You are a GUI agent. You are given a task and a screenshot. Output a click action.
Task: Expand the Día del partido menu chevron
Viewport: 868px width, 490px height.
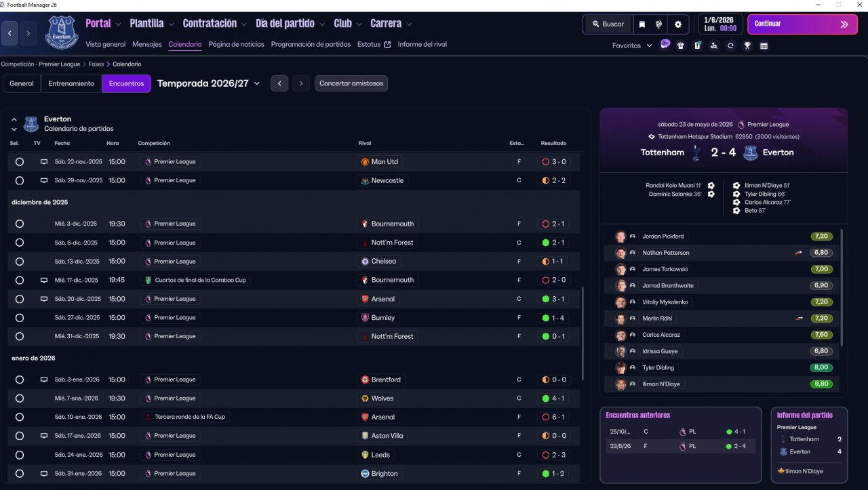(x=322, y=24)
